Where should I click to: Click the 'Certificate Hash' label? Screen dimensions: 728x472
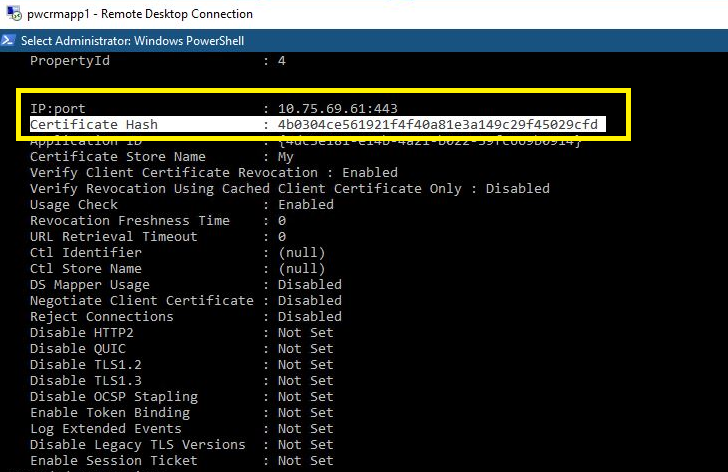94,124
